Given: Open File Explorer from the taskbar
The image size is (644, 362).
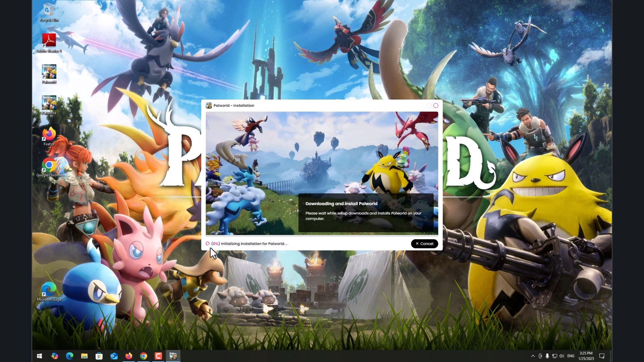Looking at the screenshot, I should [84, 356].
